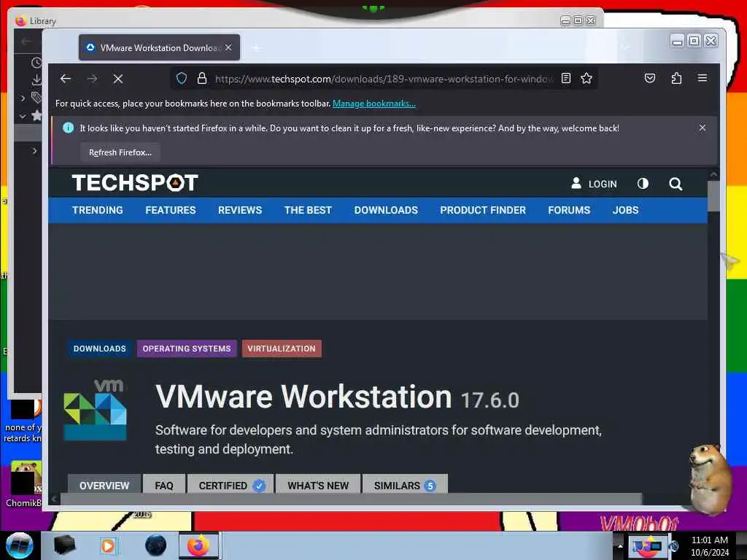Viewport: 747px width, 560px height.
Task: Click the DOWNLOADS category tag
Action: 99,349
